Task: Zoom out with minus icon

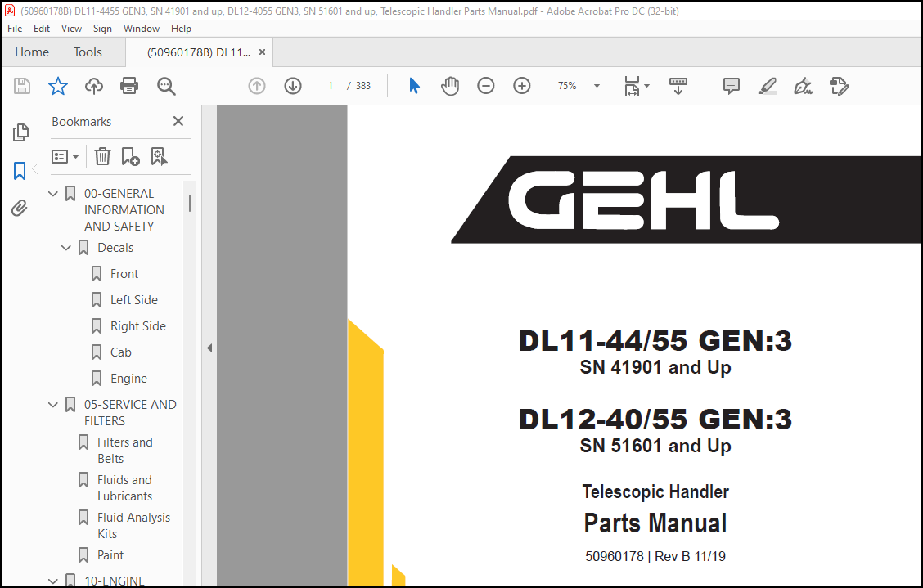Action: tap(485, 86)
